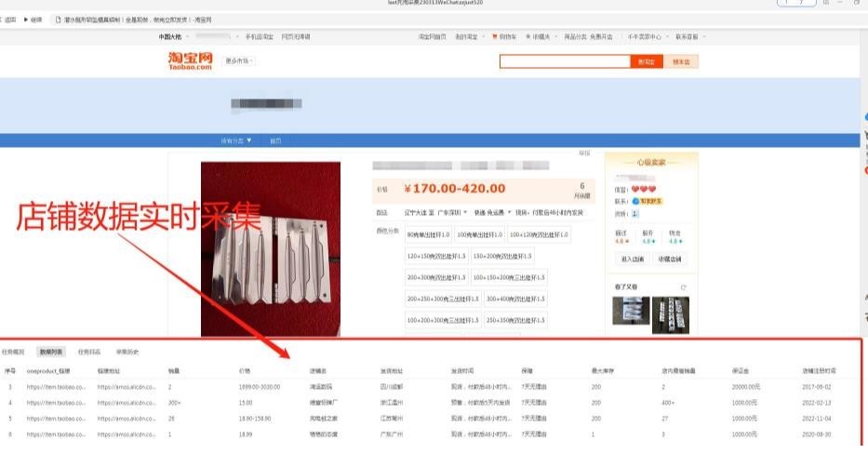Click the refresh icon next to 看了又看
Viewport: 868px width, 467px height.
pyautogui.click(x=684, y=287)
